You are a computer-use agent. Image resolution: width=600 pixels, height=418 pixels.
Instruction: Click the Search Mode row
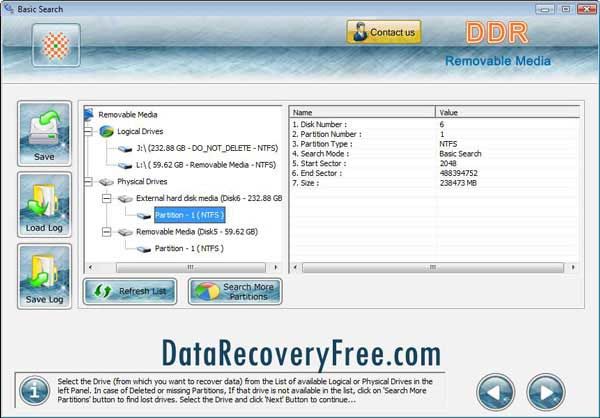[x=434, y=154]
